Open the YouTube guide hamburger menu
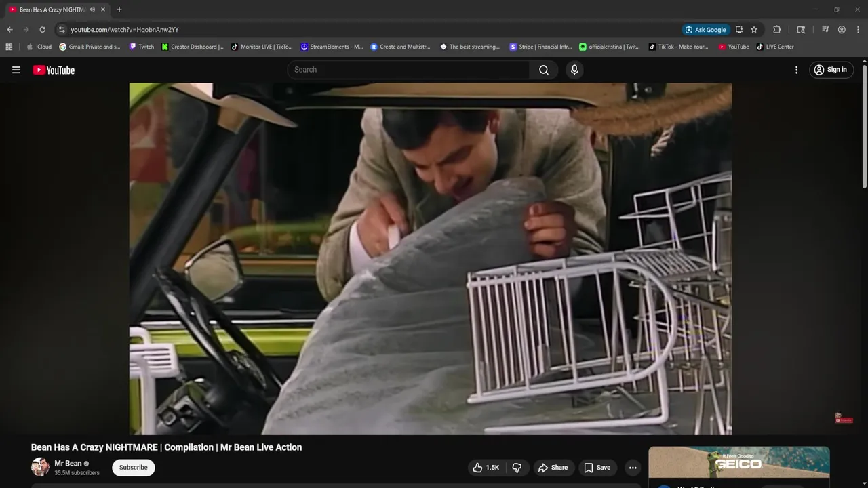This screenshot has width=868, height=488. [16, 70]
